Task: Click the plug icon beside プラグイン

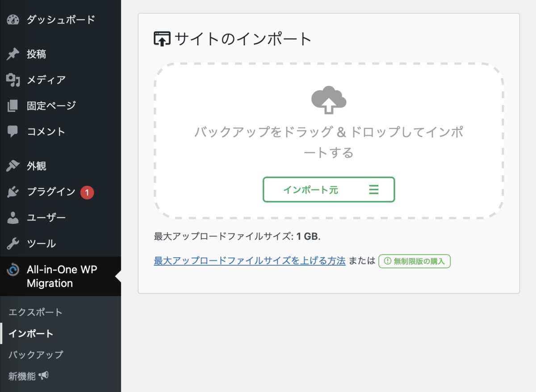Action: (13, 192)
